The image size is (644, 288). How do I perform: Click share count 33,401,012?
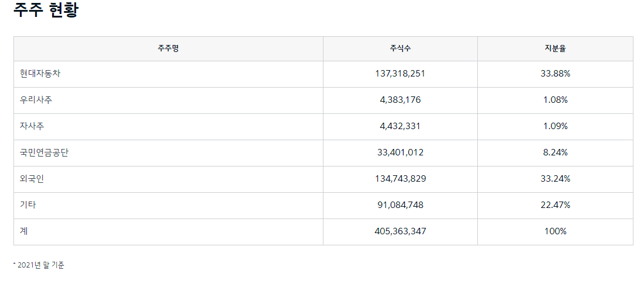(400, 152)
